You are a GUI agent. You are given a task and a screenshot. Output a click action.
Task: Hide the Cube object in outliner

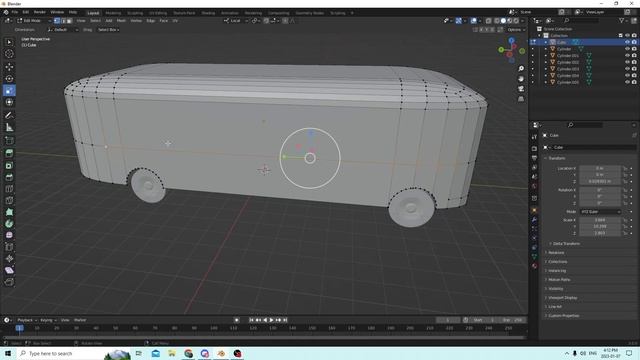(627, 42)
